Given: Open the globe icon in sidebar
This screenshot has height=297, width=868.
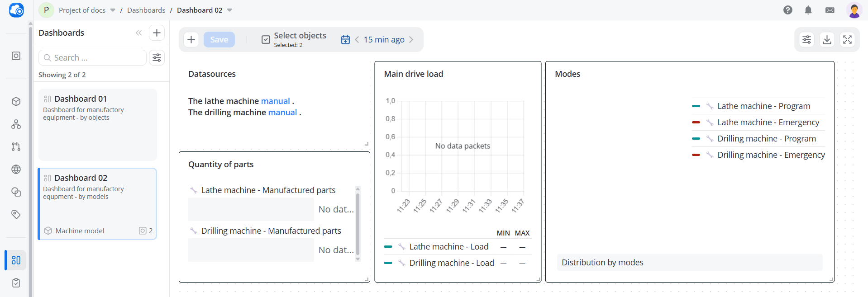Looking at the screenshot, I should [x=16, y=169].
